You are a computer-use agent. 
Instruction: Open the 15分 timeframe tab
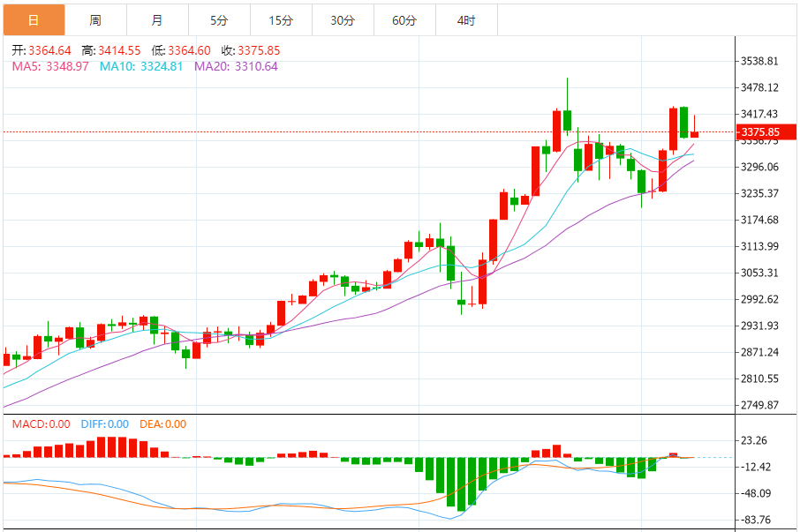click(x=281, y=20)
